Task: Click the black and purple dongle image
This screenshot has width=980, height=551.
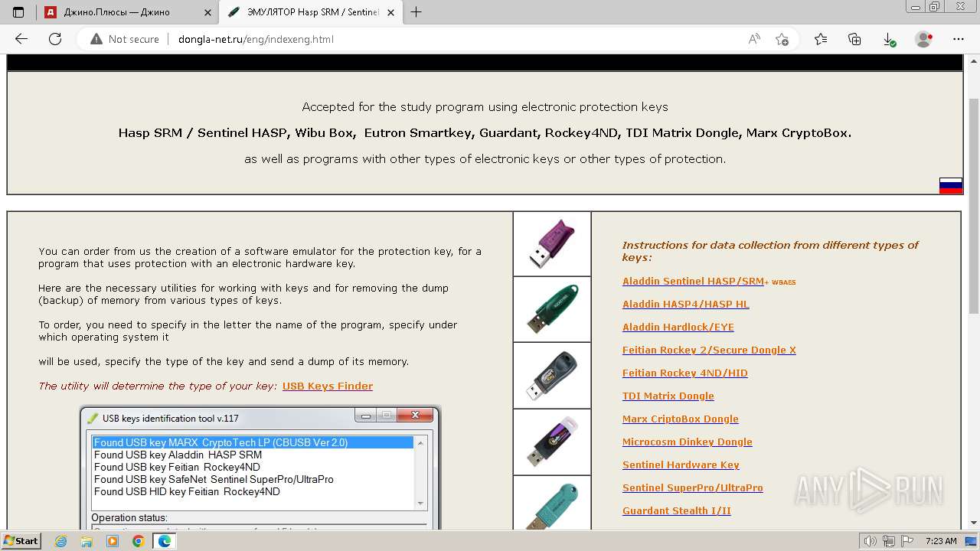Action: click(x=552, y=442)
